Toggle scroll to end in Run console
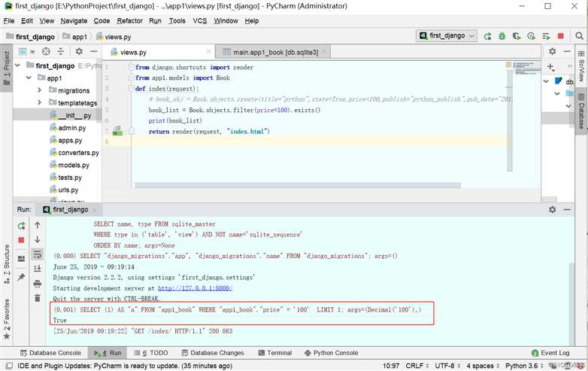 point(38,269)
